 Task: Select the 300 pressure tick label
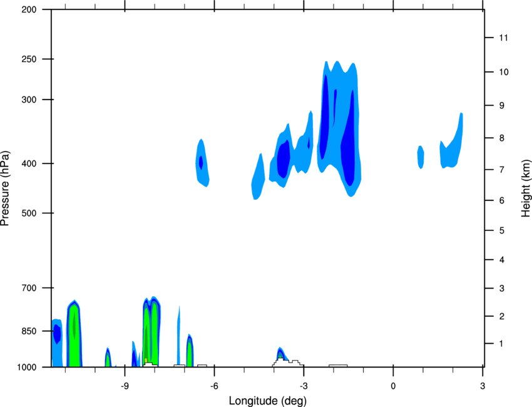pyautogui.click(x=29, y=100)
